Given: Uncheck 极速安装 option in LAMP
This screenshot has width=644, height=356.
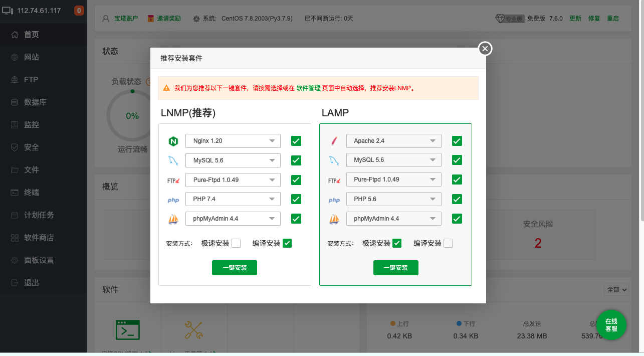Looking at the screenshot, I should coord(397,243).
